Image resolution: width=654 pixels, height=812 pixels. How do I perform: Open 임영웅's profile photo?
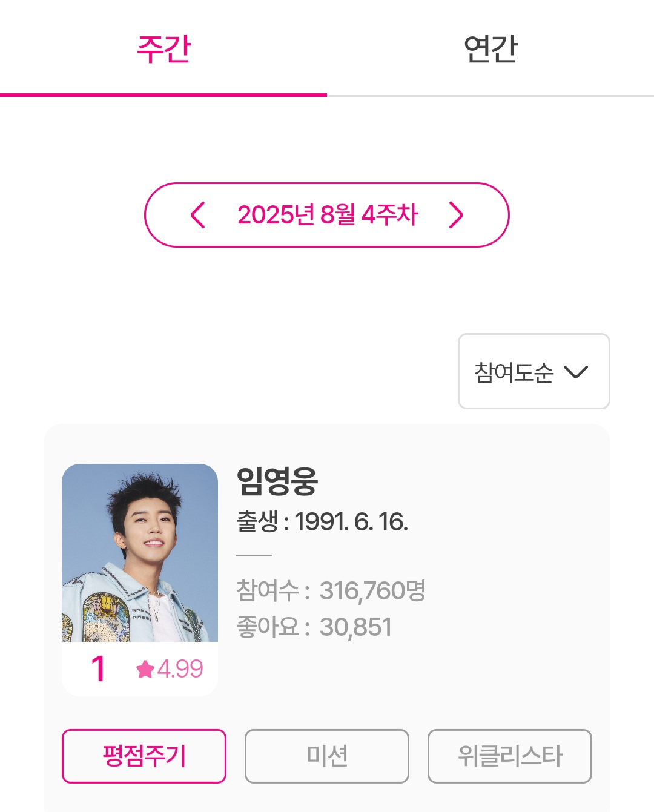[140, 552]
